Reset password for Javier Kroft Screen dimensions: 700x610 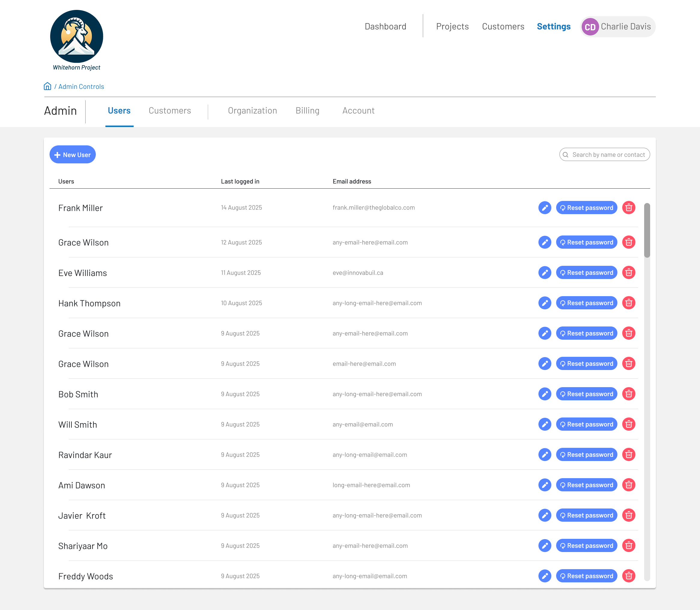click(x=586, y=515)
